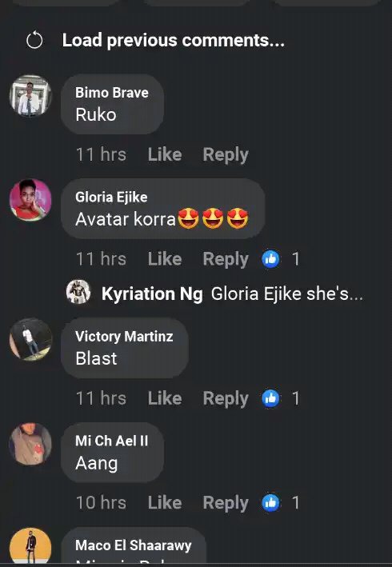This screenshot has height=567, width=392.
Task: Open Maco El Shaarawy's profile picture
Action: pyautogui.click(x=30, y=546)
